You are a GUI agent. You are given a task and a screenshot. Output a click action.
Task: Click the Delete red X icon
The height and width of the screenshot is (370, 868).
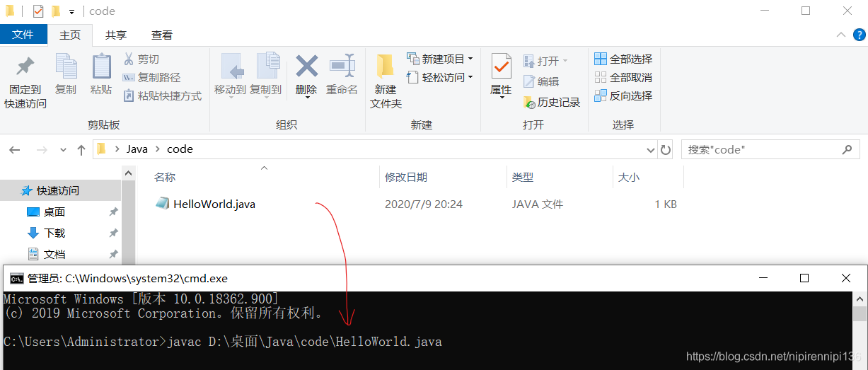click(306, 67)
